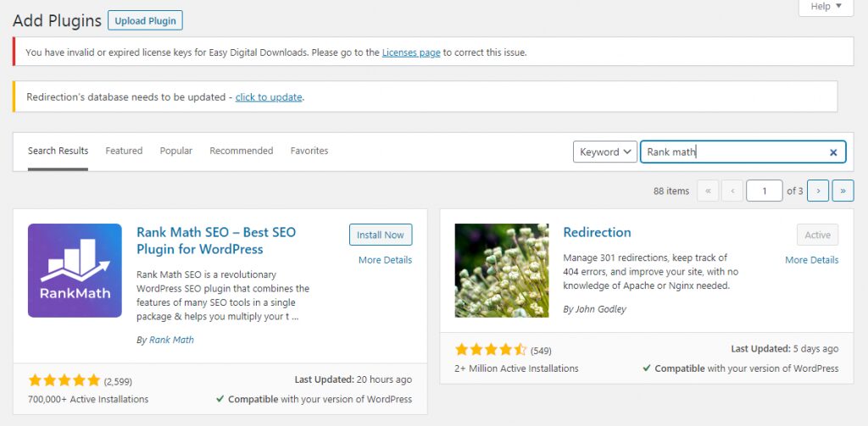Click 'Last Updated: 20 hours ago' text
Image resolution: width=868 pixels, height=426 pixels.
(x=353, y=379)
